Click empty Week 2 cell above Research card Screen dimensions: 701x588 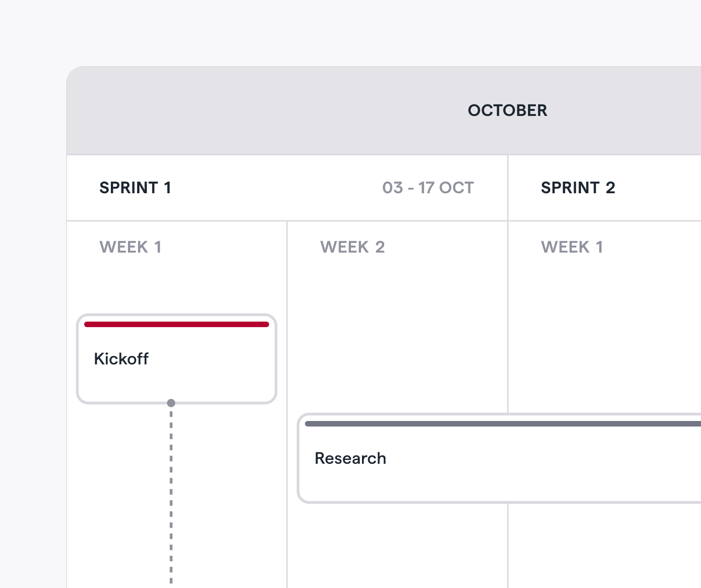397,336
